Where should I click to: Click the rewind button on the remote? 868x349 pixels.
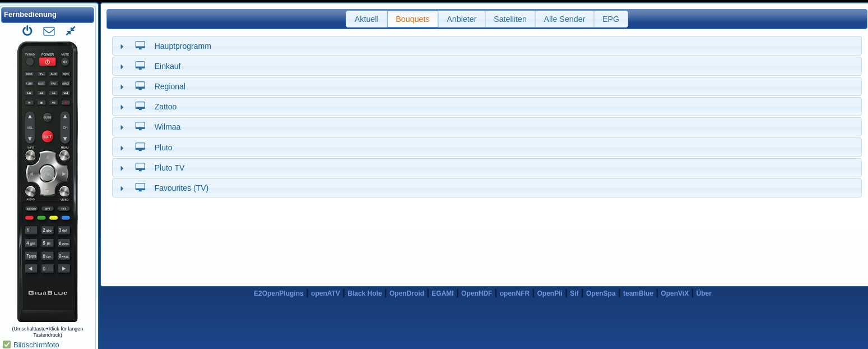pos(41,93)
